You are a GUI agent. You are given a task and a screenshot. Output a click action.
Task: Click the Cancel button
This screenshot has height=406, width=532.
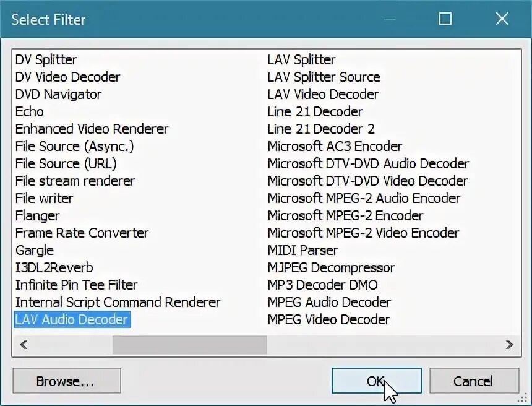coord(474,381)
